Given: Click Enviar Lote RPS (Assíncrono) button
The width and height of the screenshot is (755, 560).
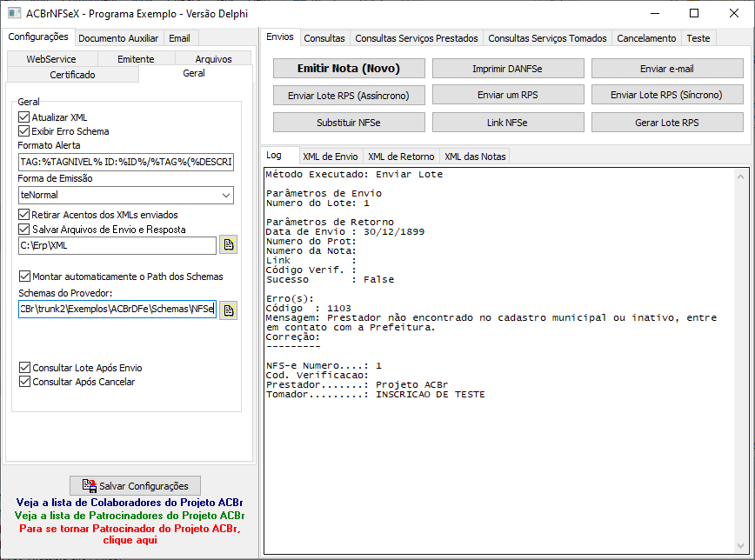Looking at the screenshot, I should pyautogui.click(x=349, y=96).
